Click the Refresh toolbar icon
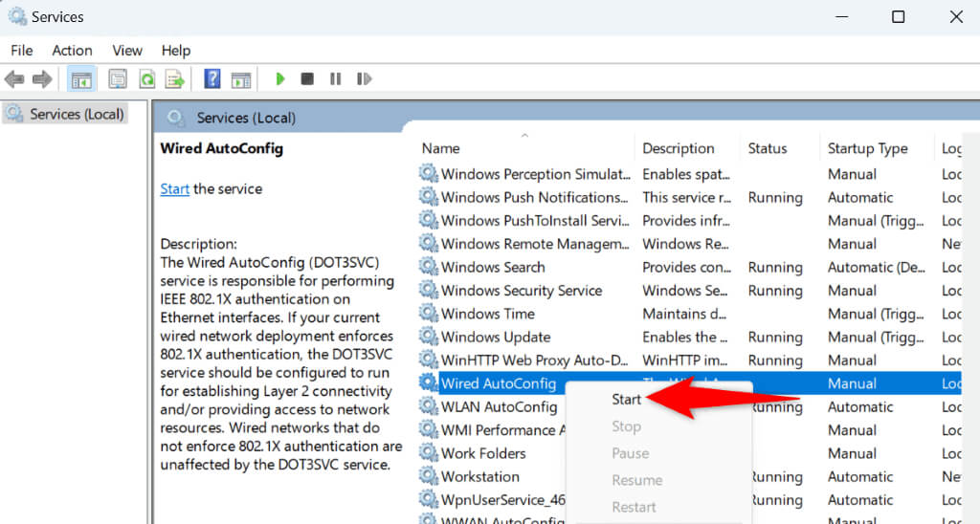Screen dimensions: 980x524 point(146,79)
